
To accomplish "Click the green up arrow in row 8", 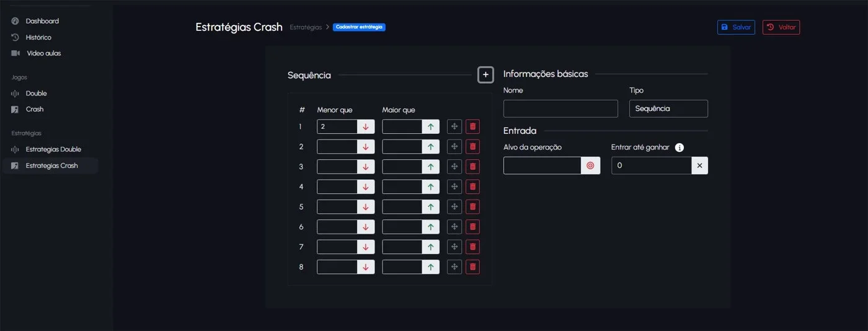I will tap(431, 267).
